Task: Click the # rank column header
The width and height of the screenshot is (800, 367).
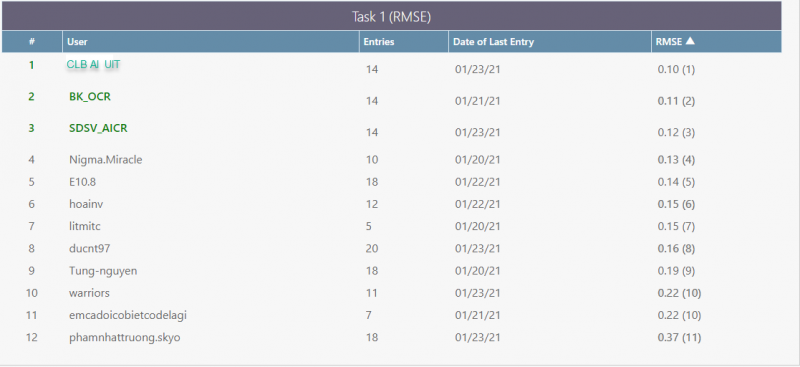Action: click(x=32, y=42)
